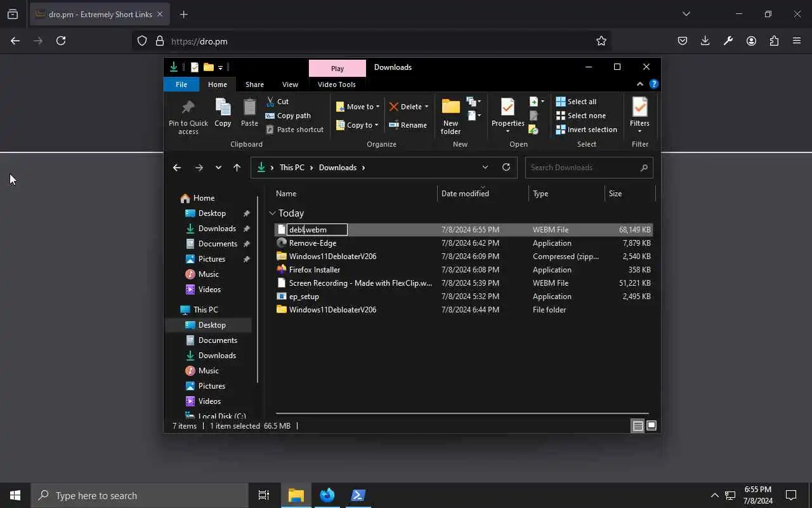The width and height of the screenshot is (812, 508).
Task: Switch to details view icon
Action: pyautogui.click(x=638, y=426)
